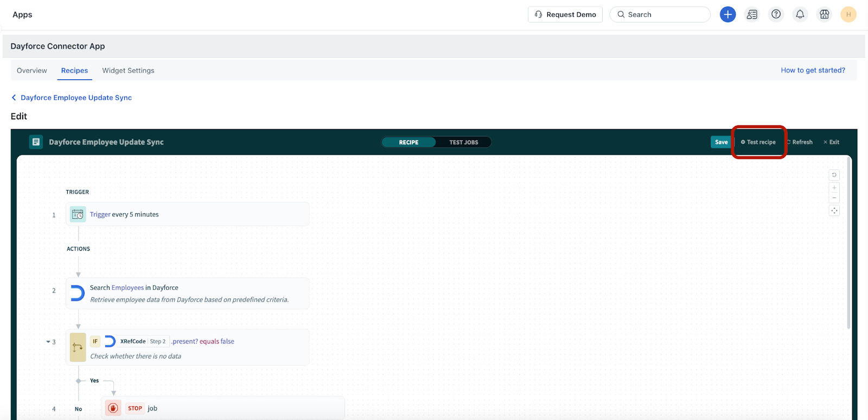The height and width of the screenshot is (420, 868).
Task: Zoom out on the recipe canvas
Action: coord(834,198)
